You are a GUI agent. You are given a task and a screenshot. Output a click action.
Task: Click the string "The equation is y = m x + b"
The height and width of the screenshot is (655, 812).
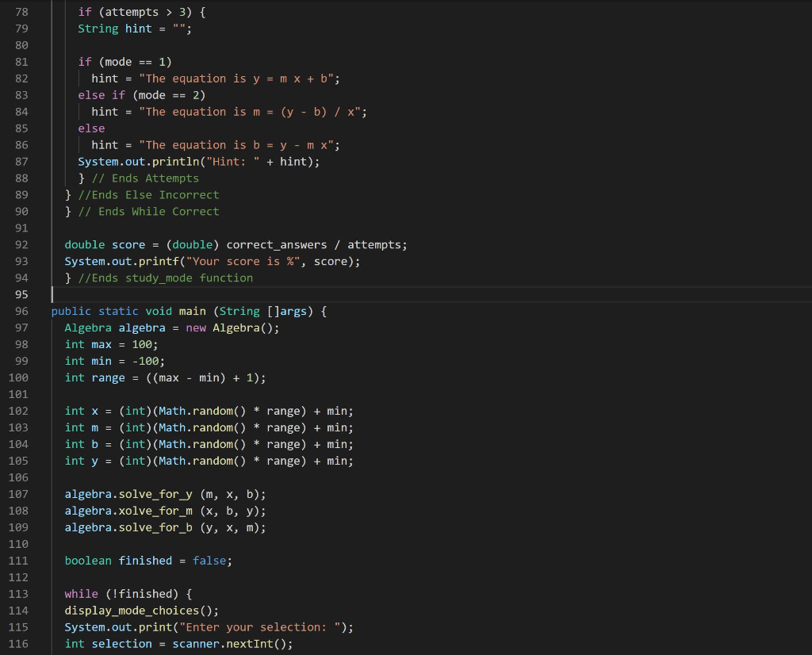pos(236,79)
